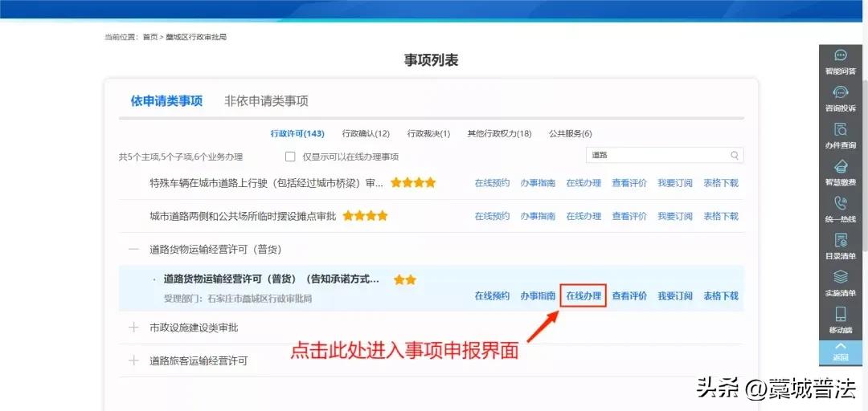Open 目录清单 list icon
The height and width of the screenshot is (411, 868).
pos(841,240)
